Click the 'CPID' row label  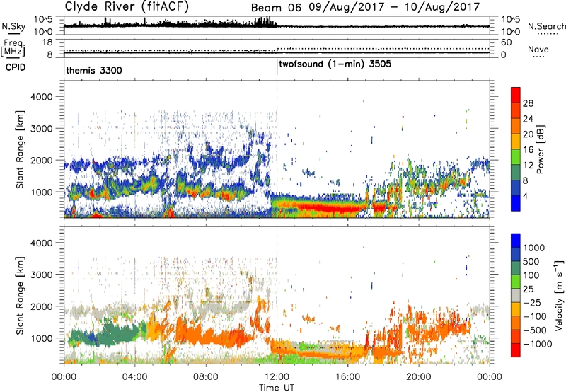tap(16, 67)
